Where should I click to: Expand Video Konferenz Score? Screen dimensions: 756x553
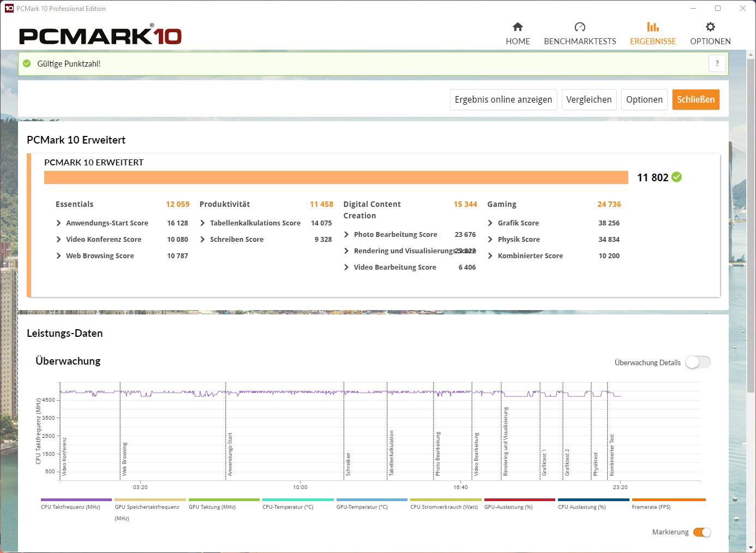(58, 239)
